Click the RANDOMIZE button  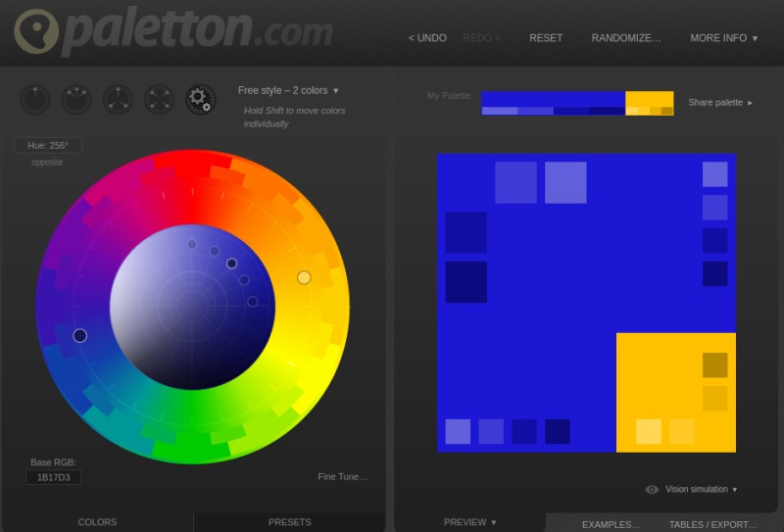pos(626,38)
